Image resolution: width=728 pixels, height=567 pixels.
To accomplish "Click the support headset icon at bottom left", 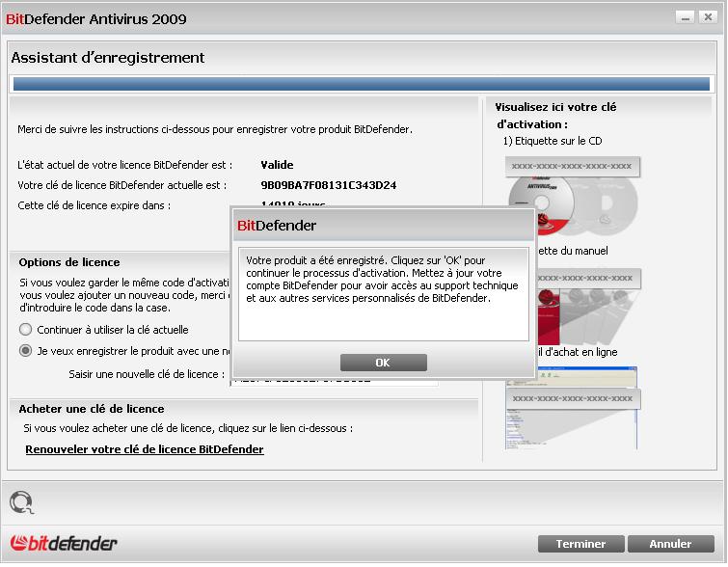I will [21, 501].
